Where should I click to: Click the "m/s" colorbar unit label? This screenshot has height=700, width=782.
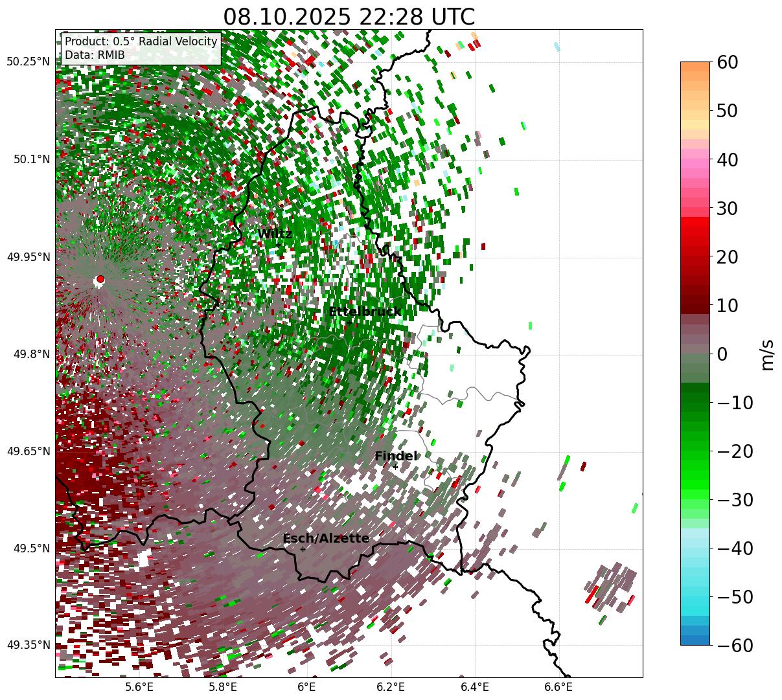[767, 354]
